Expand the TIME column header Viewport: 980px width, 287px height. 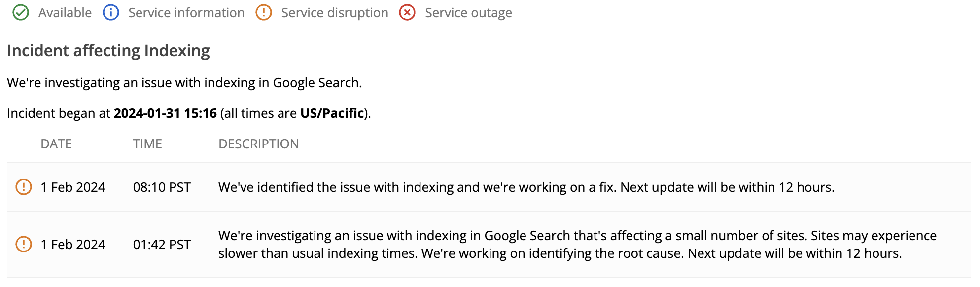(147, 143)
